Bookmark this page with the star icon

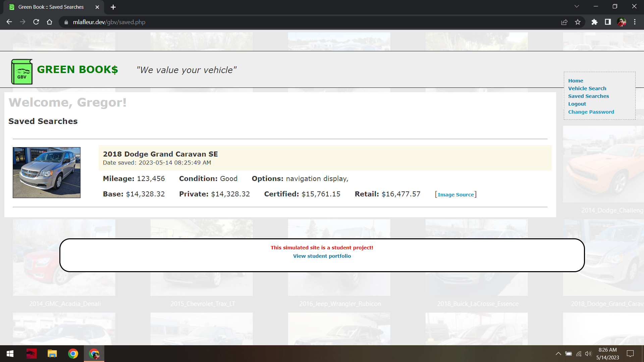(x=578, y=22)
